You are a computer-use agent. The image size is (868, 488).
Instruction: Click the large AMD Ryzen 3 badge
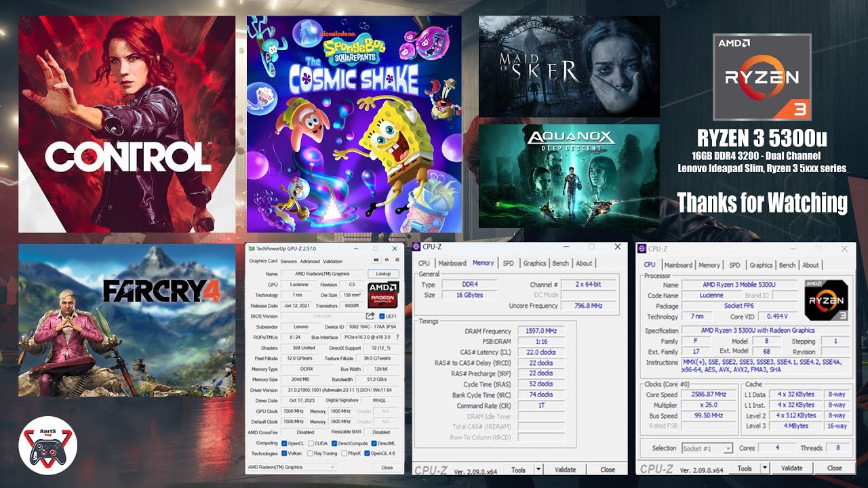(762, 77)
